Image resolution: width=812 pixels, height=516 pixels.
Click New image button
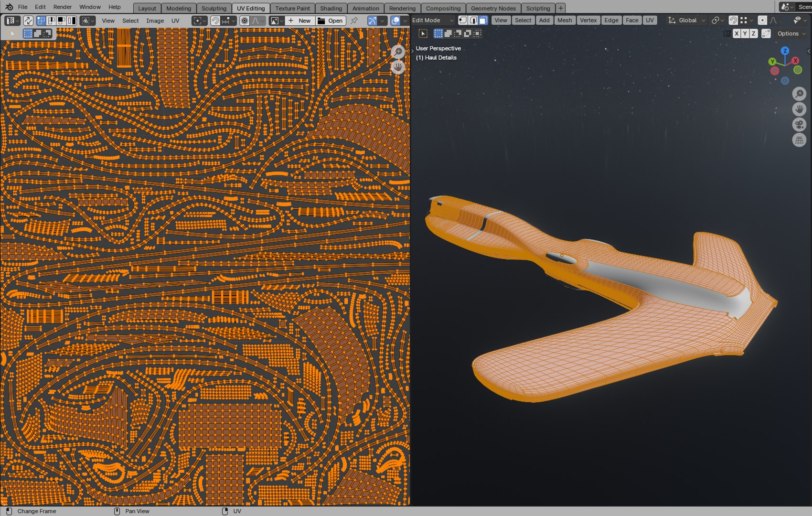pos(300,21)
